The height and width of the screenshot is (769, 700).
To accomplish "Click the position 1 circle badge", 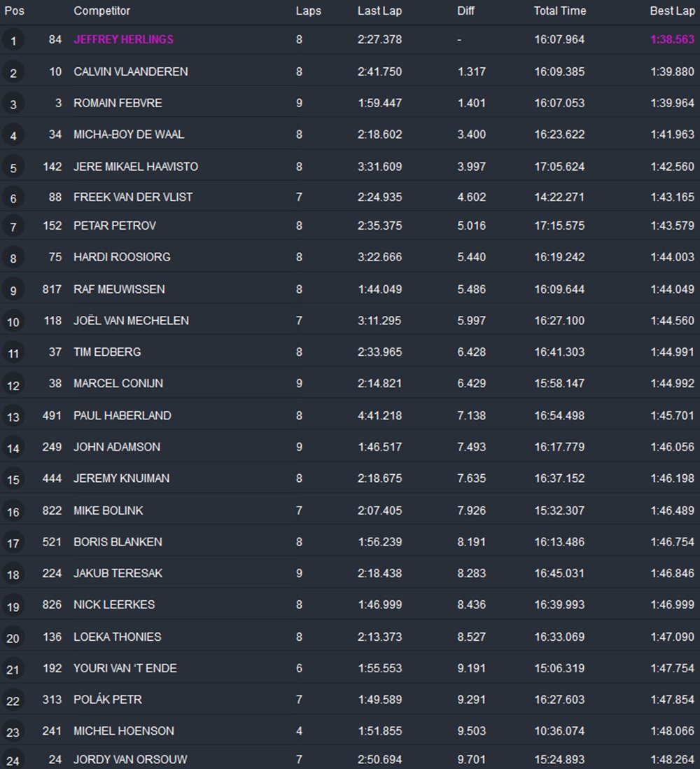I will coord(13,41).
